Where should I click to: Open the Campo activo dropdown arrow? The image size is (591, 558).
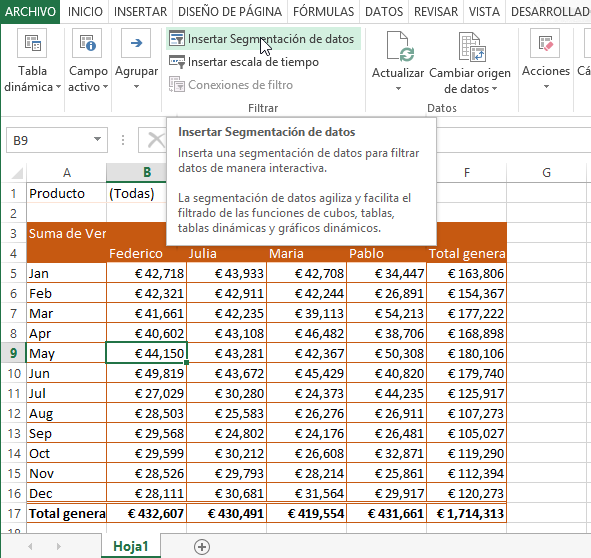point(106,87)
